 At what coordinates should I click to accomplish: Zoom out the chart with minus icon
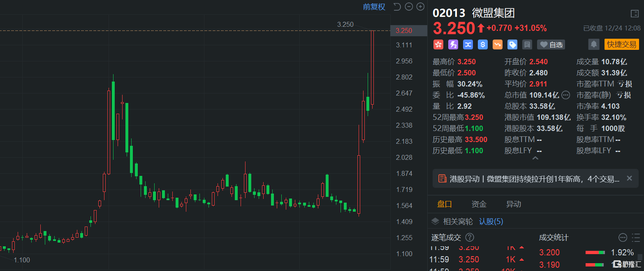pos(408,7)
